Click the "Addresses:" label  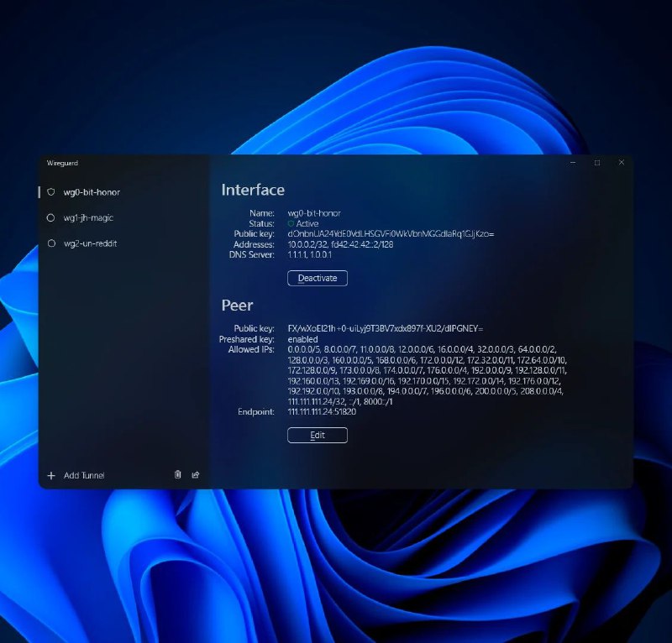(254, 244)
